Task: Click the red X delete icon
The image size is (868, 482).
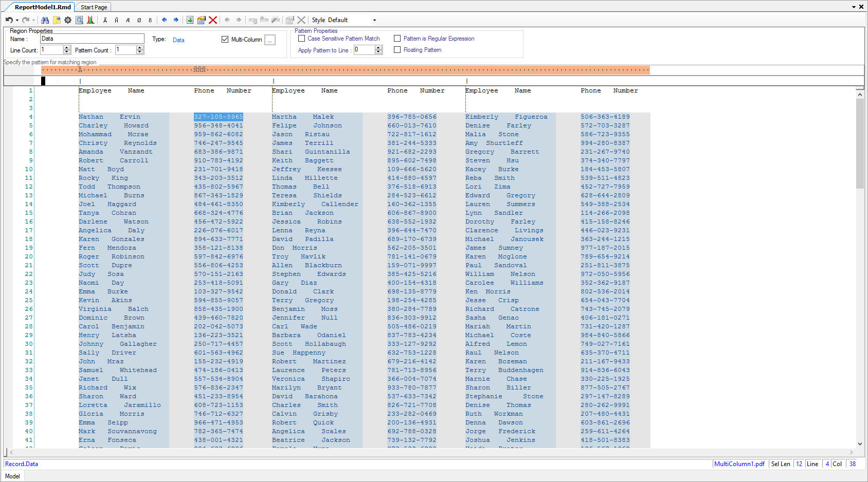Action: pyautogui.click(x=213, y=20)
